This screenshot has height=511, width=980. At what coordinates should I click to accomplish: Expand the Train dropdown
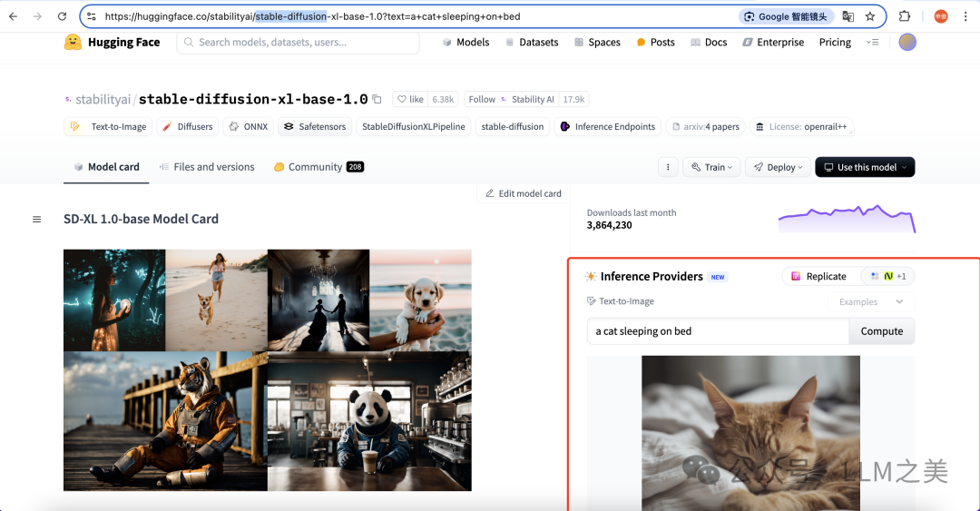712,167
